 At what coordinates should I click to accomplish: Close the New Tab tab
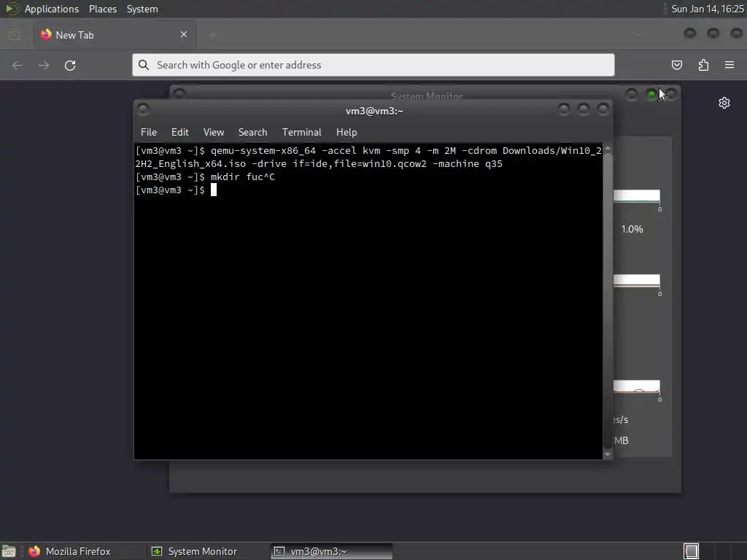click(x=184, y=34)
